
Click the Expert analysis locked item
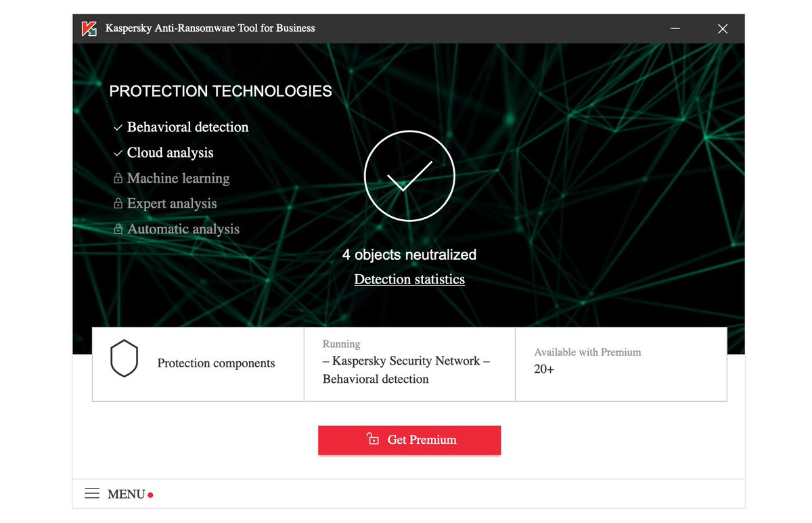(172, 204)
